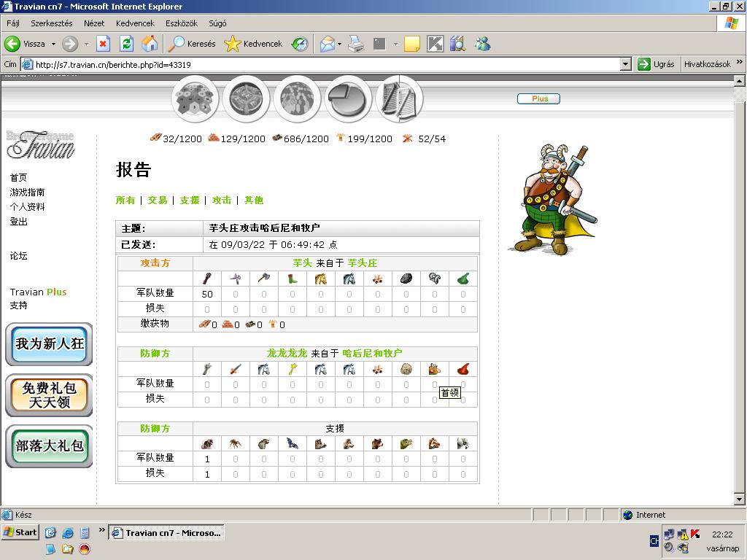Switch to the 交易 reports tab

pyautogui.click(x=158, y=200)
